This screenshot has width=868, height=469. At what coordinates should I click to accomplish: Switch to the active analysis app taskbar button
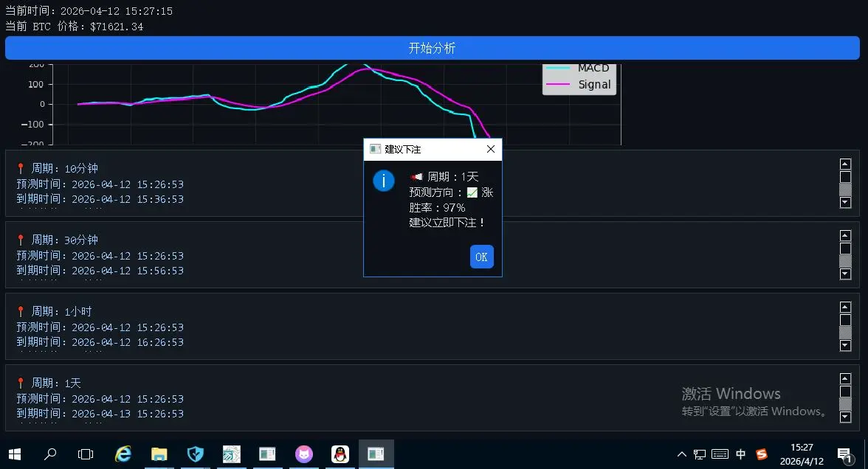pos(376,454)
